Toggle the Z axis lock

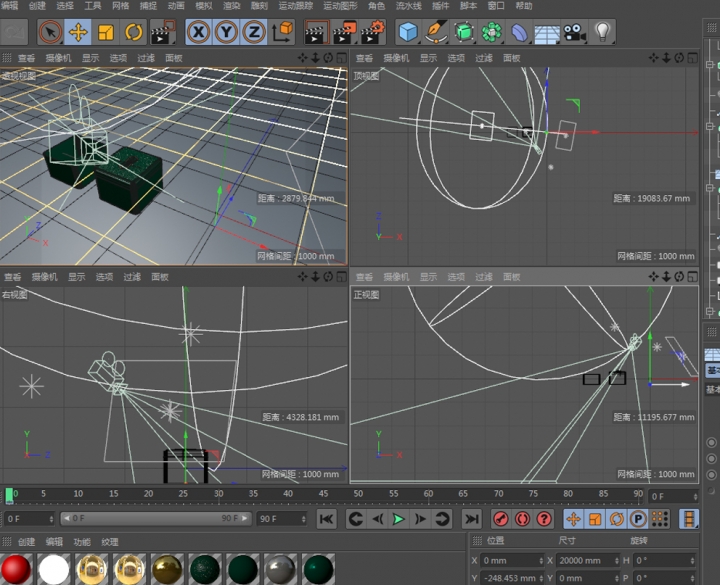[254, 32]
